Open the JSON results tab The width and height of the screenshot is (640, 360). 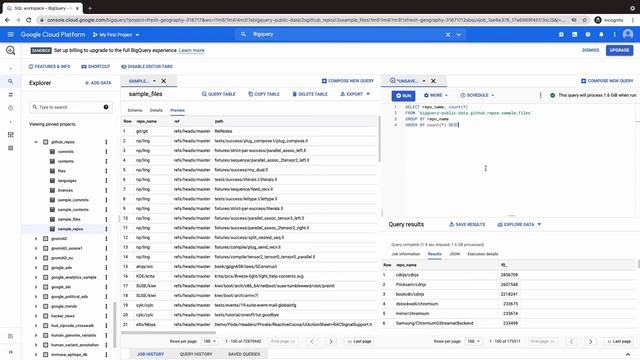pos(454,254)
